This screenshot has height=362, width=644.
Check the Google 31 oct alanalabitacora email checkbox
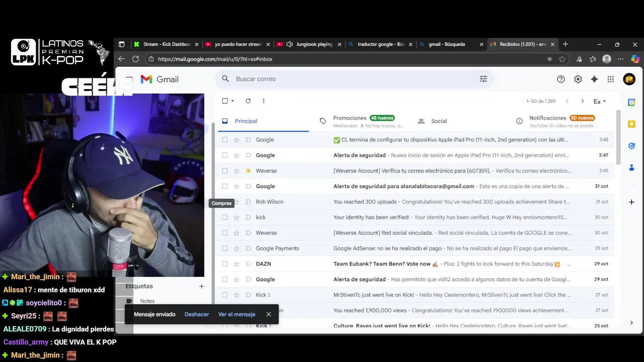(x=225, y=187)
